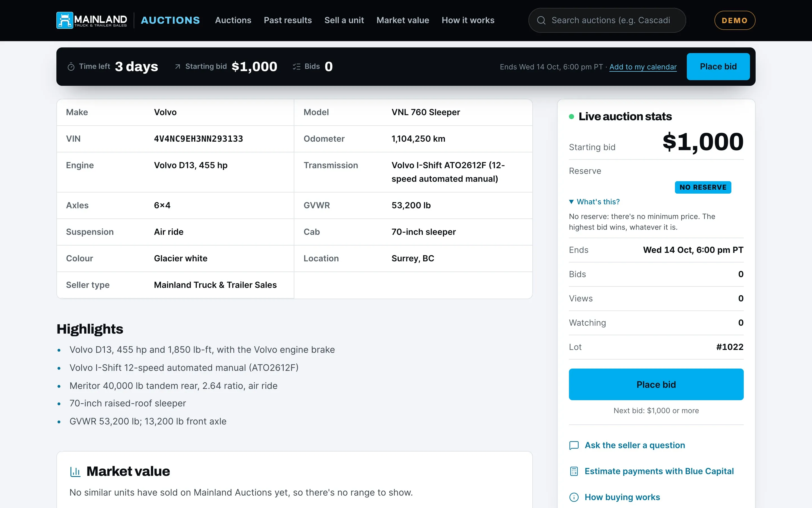Click the arrow icon beside Starting bid
The width and height of the screenshot is (812, 508).
[x=178, y=67]
